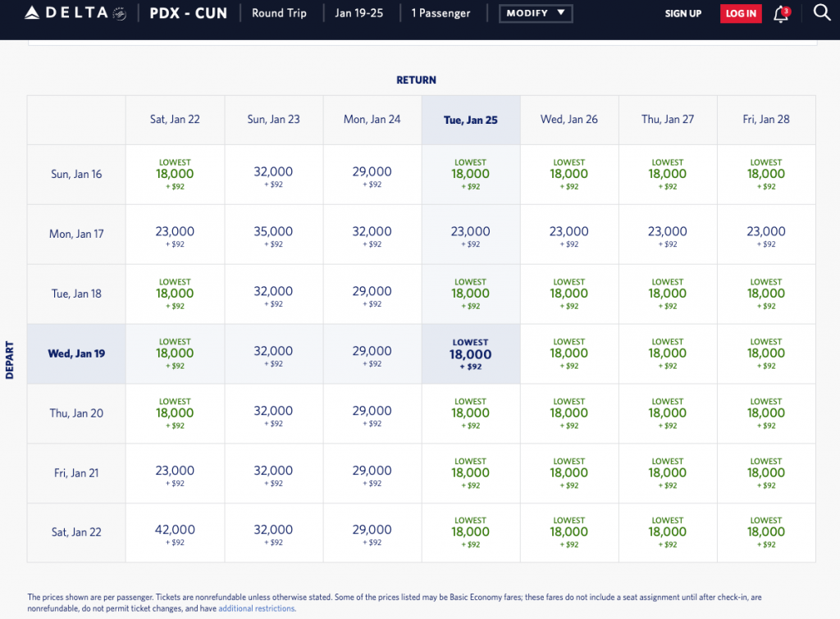Pick Sun Jan 16 depart, Fri Jan 28 return fare
The height and width of the screenshot is (619, 840).
pyautogui.click(x=765, y=175)
